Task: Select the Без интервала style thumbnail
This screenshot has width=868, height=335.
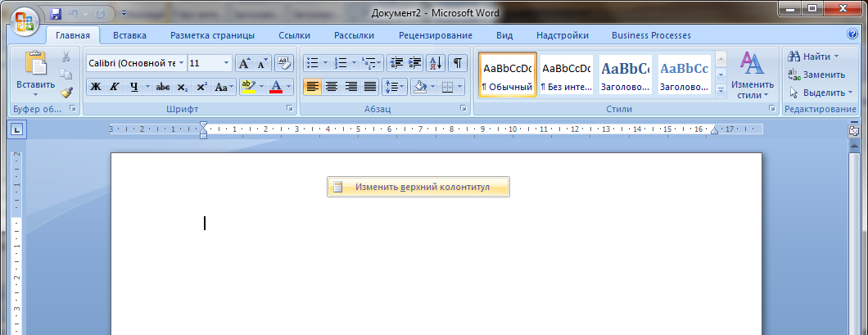Action: click(x=567, y=75)
